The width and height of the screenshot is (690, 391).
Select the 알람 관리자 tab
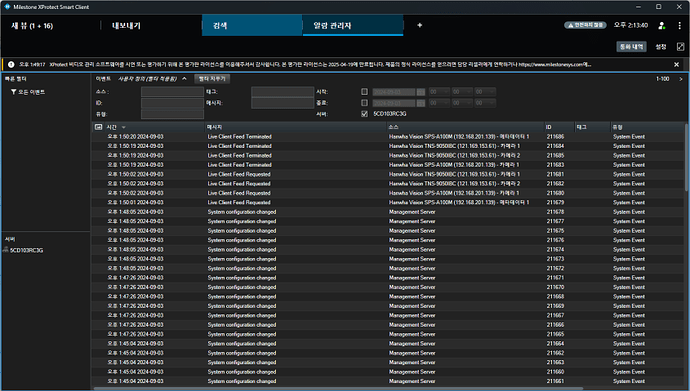tap(353, 26)
